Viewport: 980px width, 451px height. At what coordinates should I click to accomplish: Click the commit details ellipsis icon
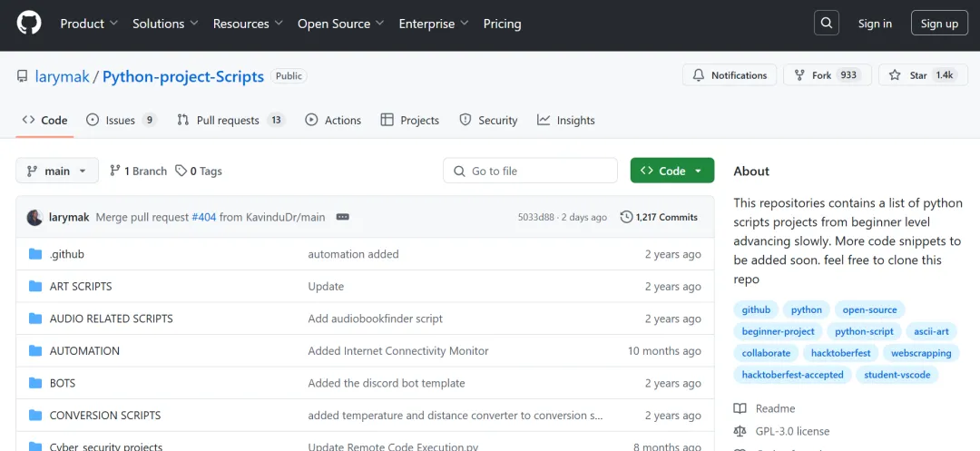coord(343,218)
